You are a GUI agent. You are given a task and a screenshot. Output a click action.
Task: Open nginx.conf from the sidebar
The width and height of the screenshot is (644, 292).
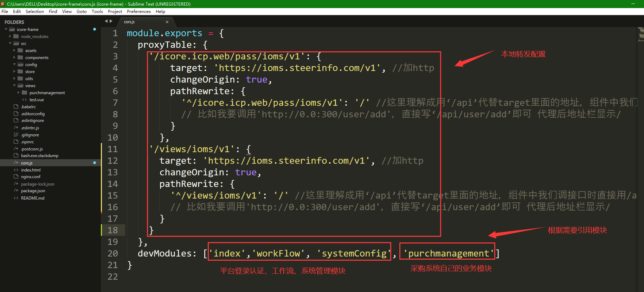click(31, 177)
